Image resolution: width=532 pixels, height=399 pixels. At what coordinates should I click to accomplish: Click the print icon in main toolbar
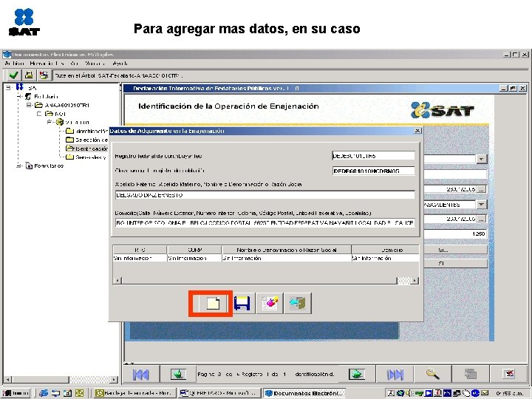coord(29,75)
